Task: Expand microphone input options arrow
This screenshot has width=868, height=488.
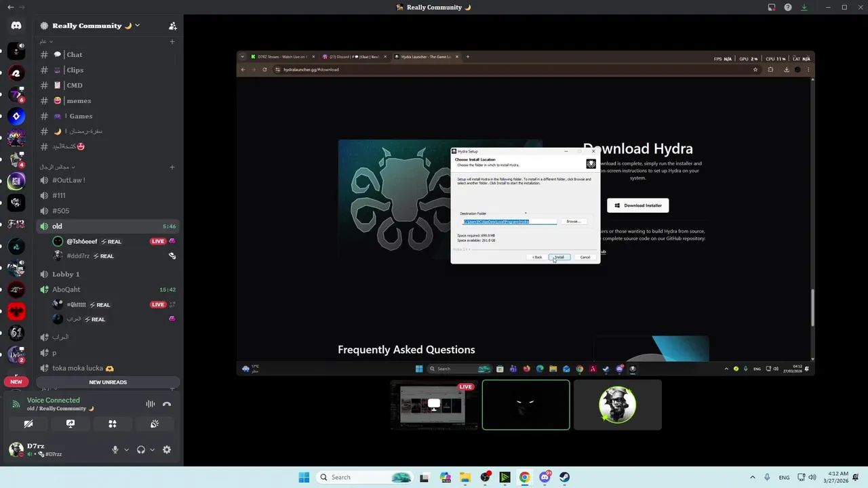Action: pyautogui.click(x=126, y=449)
